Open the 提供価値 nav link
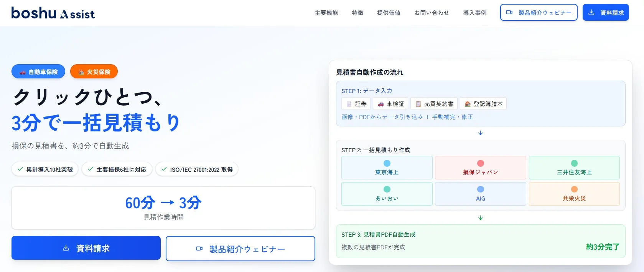The height and width of the screenshot is (272, 644). [389, 13]
